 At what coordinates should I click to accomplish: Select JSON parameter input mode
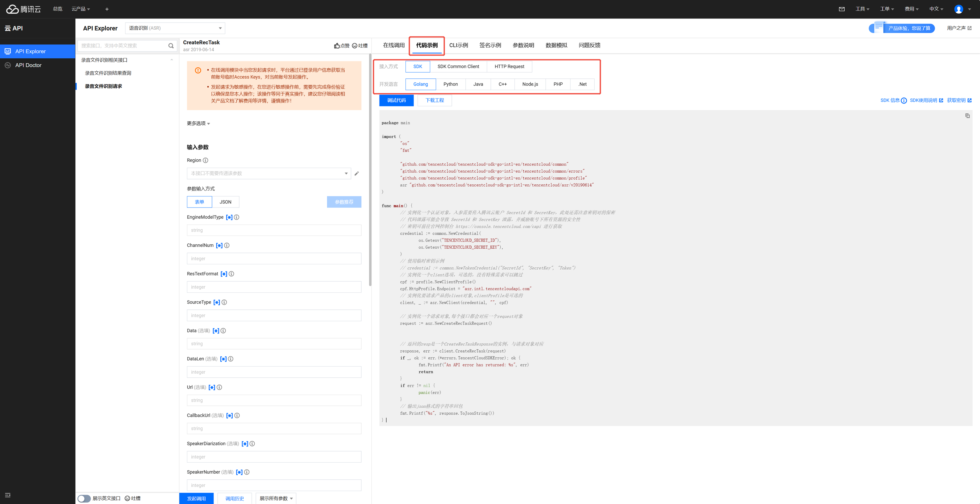tap(225, 202)
